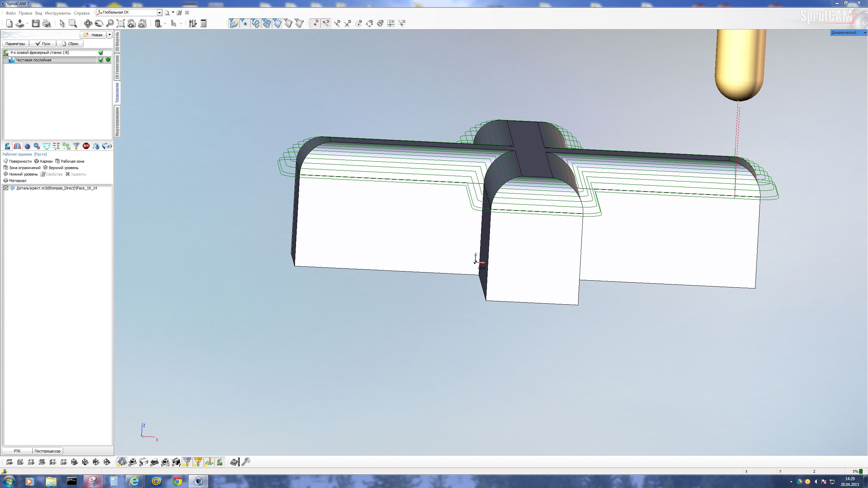Open the blue gears settings tab icon

pyautogui.click(x=37, y=146)
